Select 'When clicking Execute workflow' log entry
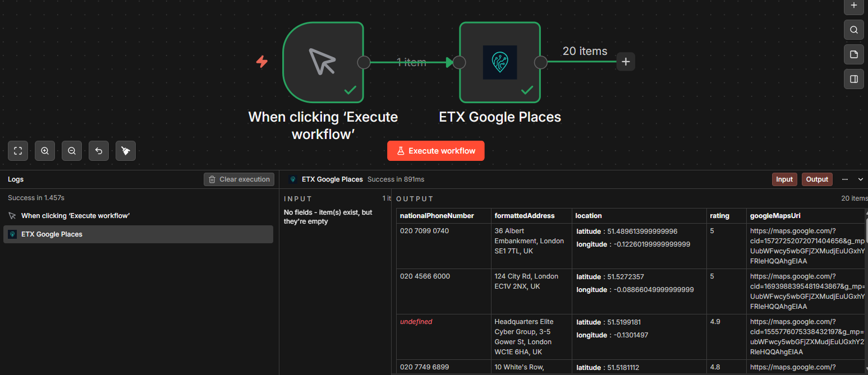The height and width of the screenshot is (375, 868). pos(138,216)
